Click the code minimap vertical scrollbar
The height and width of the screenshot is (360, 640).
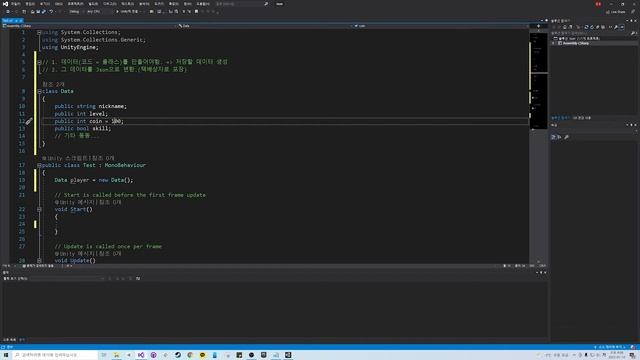pos(538,147)
